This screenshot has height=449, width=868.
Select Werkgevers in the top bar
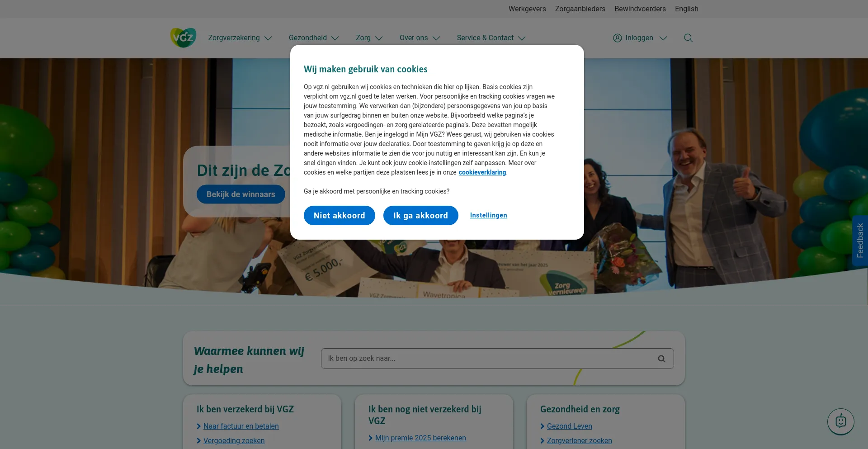[x=527, y=9]
